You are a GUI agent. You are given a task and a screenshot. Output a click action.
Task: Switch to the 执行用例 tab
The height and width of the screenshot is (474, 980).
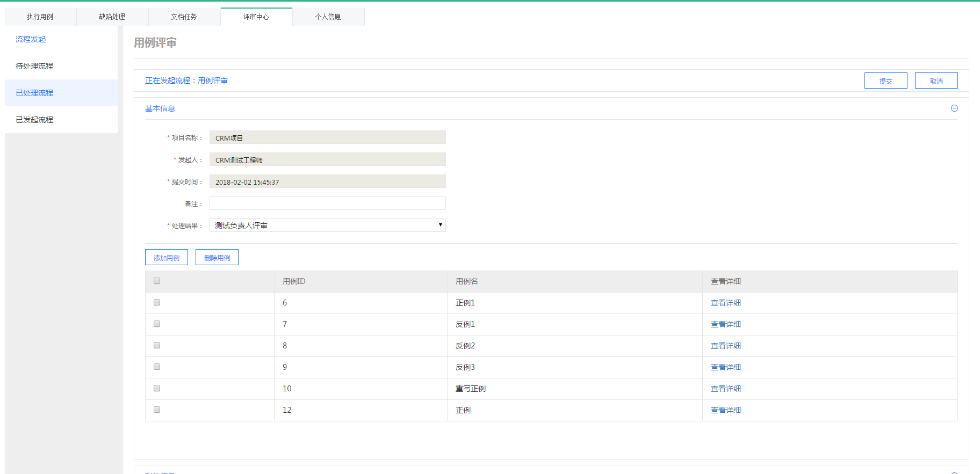click(40, 17)
